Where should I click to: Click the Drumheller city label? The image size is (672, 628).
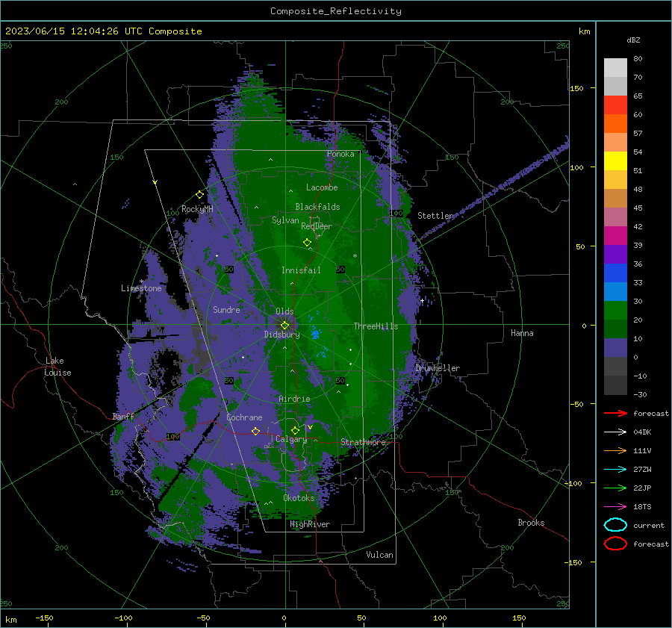tap(438, 368)
